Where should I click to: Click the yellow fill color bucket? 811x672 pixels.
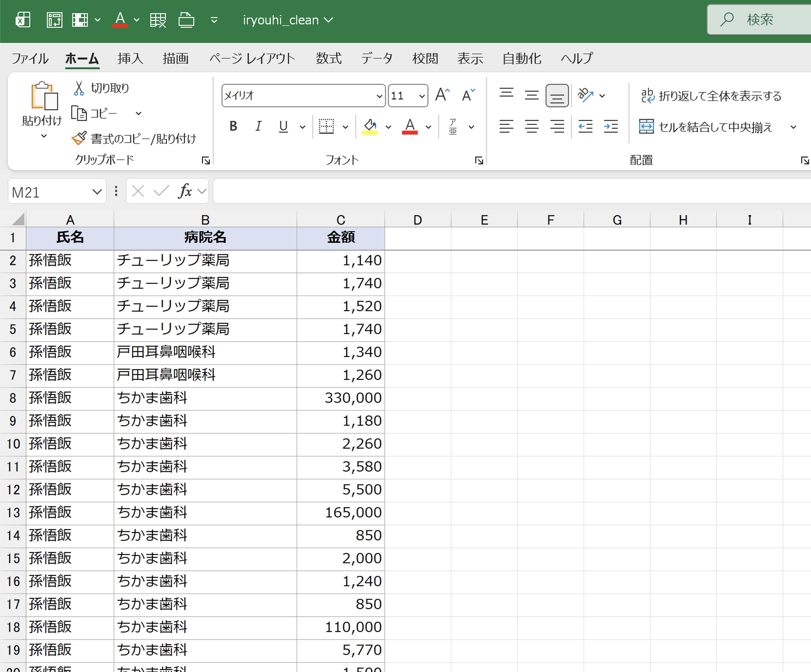click(x=370, y=126)
